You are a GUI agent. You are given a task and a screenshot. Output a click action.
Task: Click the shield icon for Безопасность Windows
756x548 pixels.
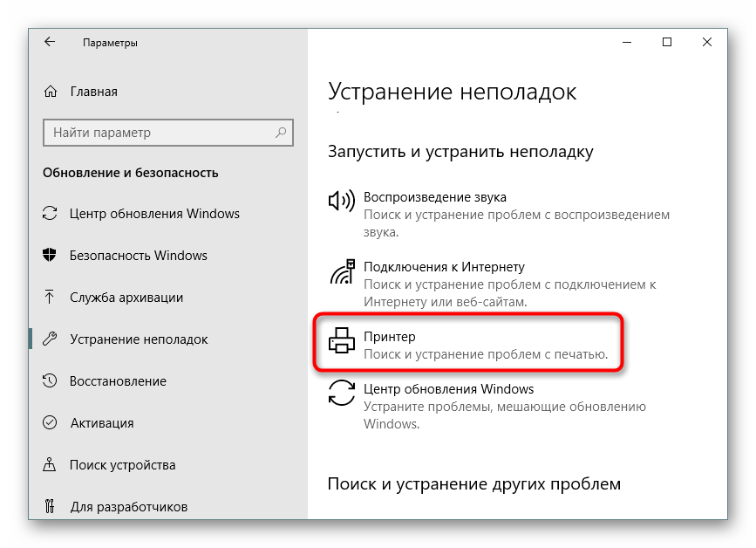(49, 255)
